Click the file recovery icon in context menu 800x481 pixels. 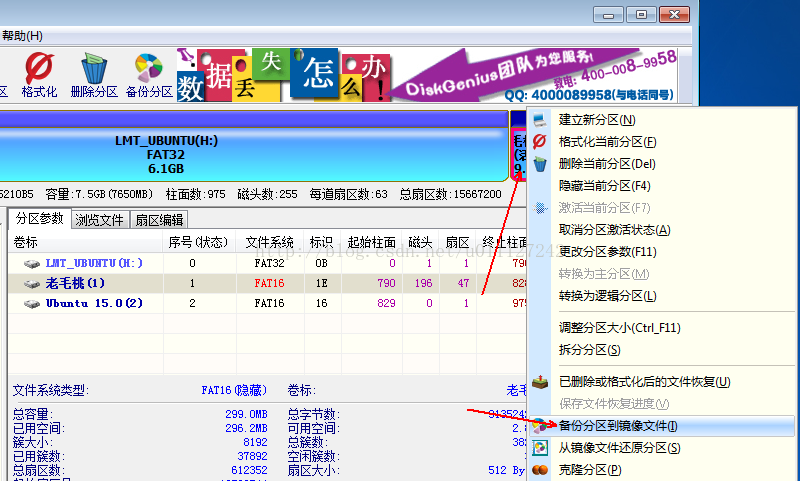tap(540, 382)
